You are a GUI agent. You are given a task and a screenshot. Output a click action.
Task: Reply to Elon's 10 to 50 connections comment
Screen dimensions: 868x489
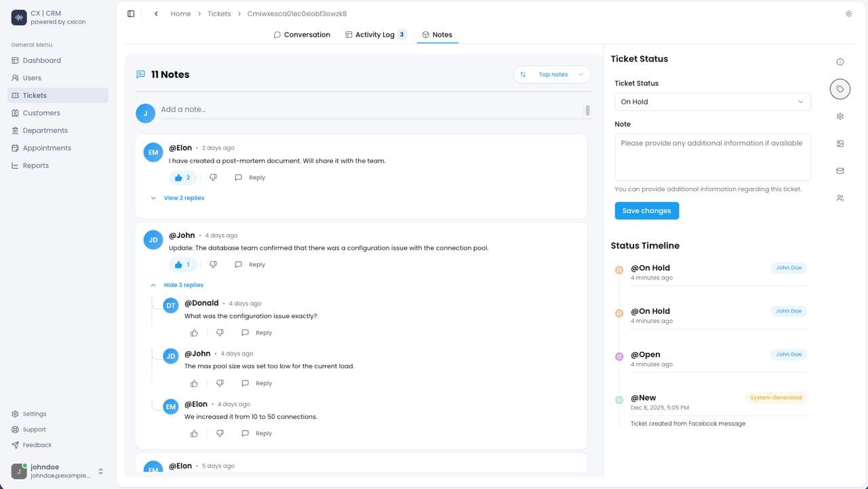256,433
